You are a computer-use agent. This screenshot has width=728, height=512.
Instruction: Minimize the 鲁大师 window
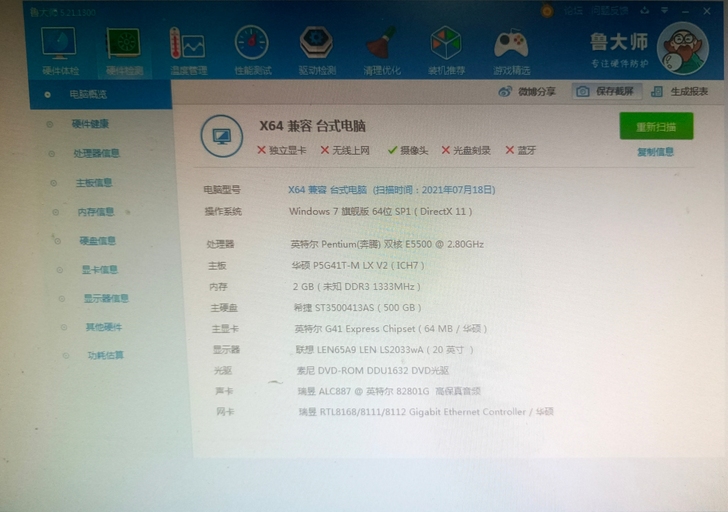tap(686, 11)
